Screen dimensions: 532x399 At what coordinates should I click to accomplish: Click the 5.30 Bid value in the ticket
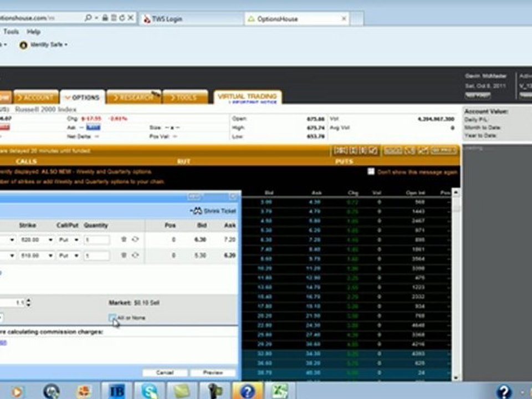pyautogui.click(x=200, y=255)
